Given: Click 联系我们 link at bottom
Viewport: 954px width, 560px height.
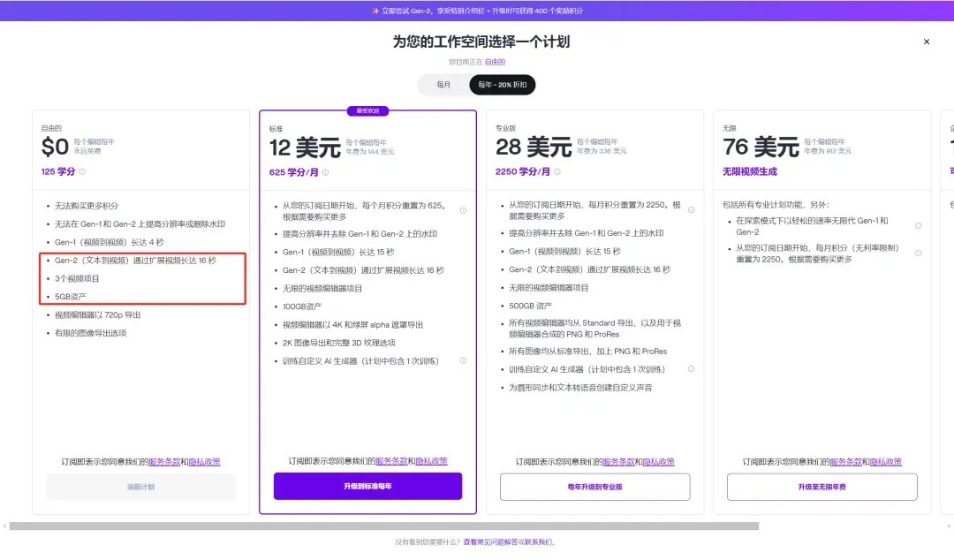Looking at the screenshot, I should (x=538, y=541).
